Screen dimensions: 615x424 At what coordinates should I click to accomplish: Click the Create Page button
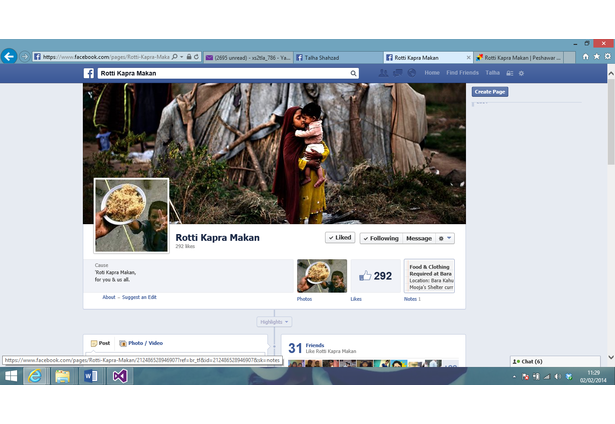[490, 92]
